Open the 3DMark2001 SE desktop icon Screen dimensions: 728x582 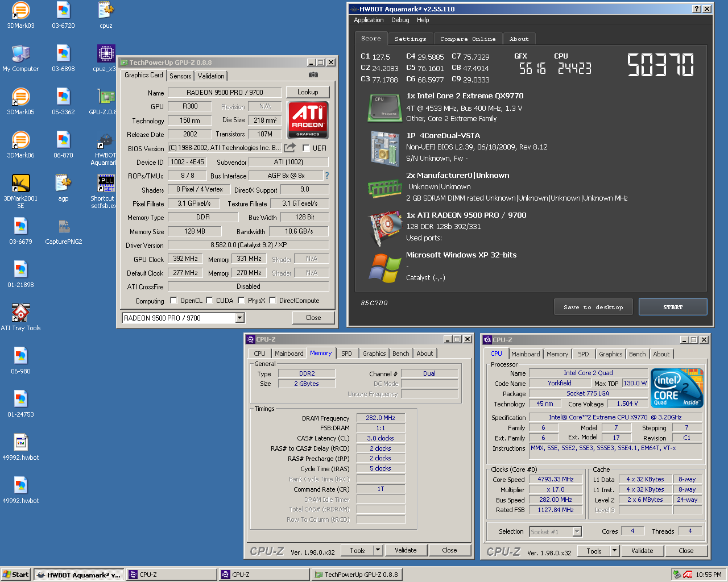[x=20, y=191]
